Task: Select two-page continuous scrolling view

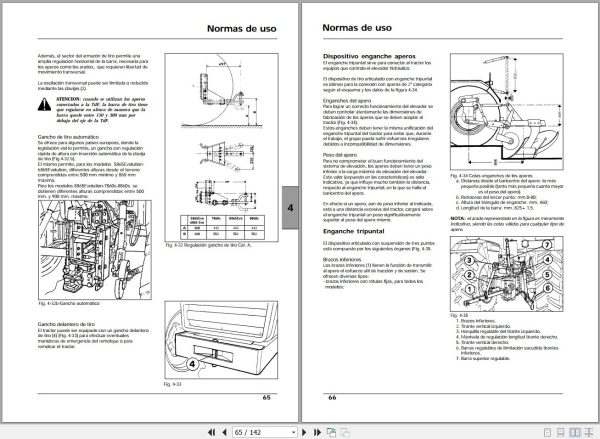Action: (589, 432)
